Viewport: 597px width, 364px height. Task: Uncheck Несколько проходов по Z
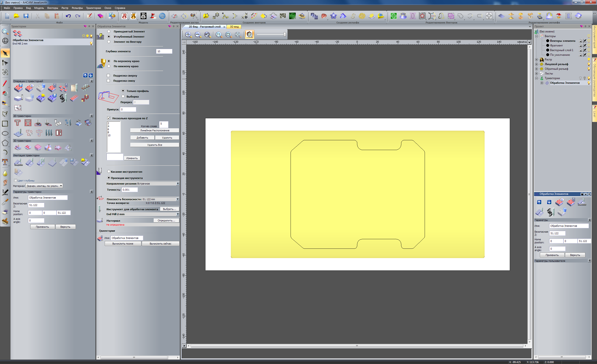coord(109,118)
